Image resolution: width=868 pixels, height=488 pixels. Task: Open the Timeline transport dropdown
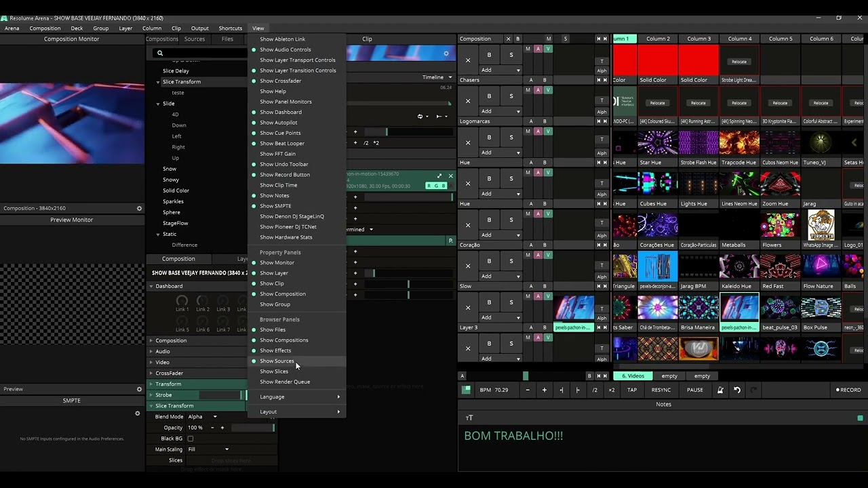437,77
